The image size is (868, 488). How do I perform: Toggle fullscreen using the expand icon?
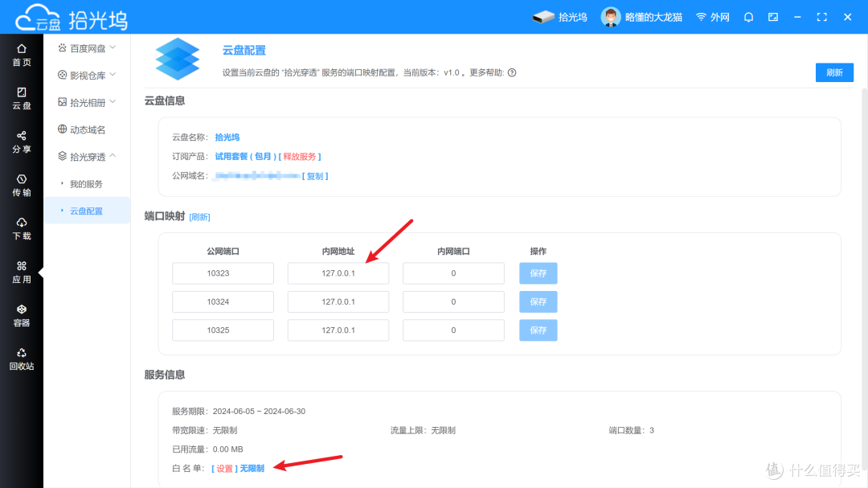point(822,17)
